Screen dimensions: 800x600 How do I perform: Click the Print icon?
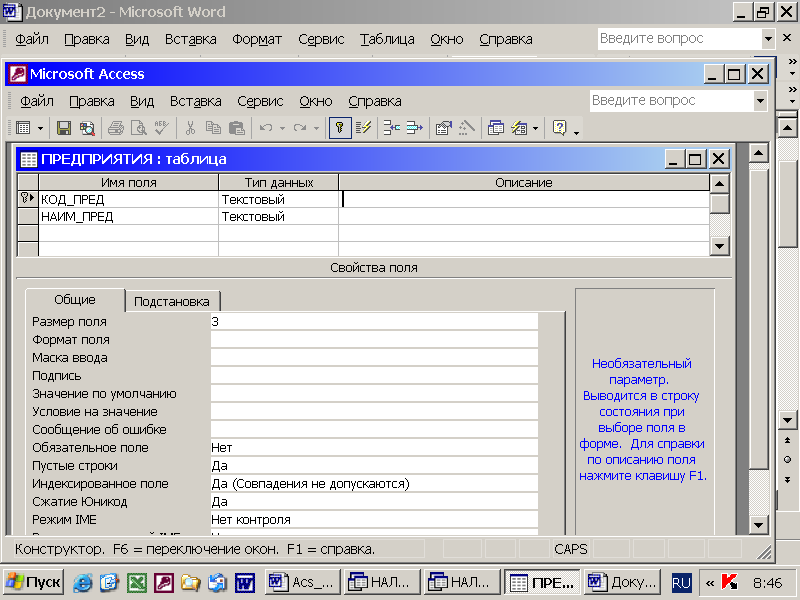[x=116, y=128]
